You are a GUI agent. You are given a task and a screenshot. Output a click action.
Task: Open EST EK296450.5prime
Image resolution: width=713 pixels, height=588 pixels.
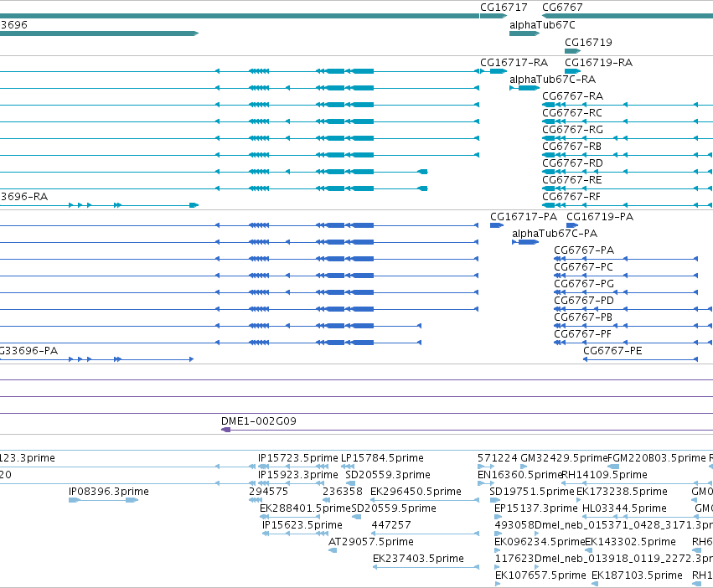(416, 492)
